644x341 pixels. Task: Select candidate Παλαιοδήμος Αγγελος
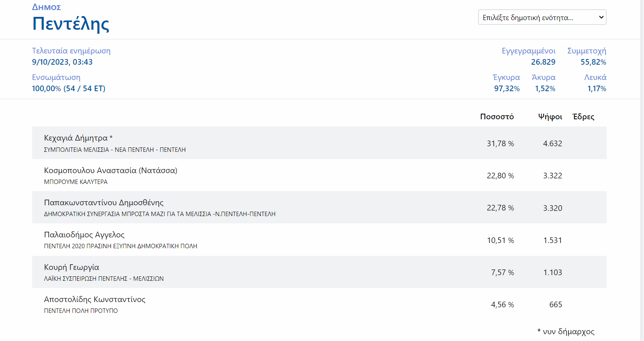(x=84, y=235)
